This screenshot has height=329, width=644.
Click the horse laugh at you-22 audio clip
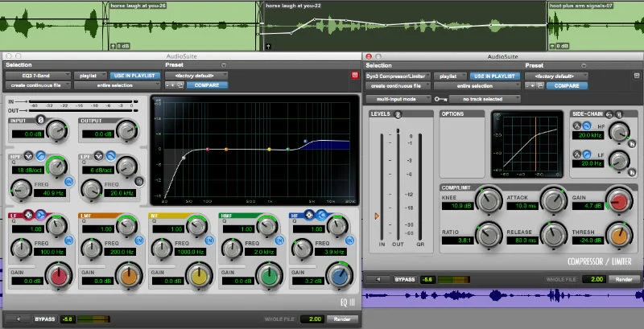(x=405, y=26)
